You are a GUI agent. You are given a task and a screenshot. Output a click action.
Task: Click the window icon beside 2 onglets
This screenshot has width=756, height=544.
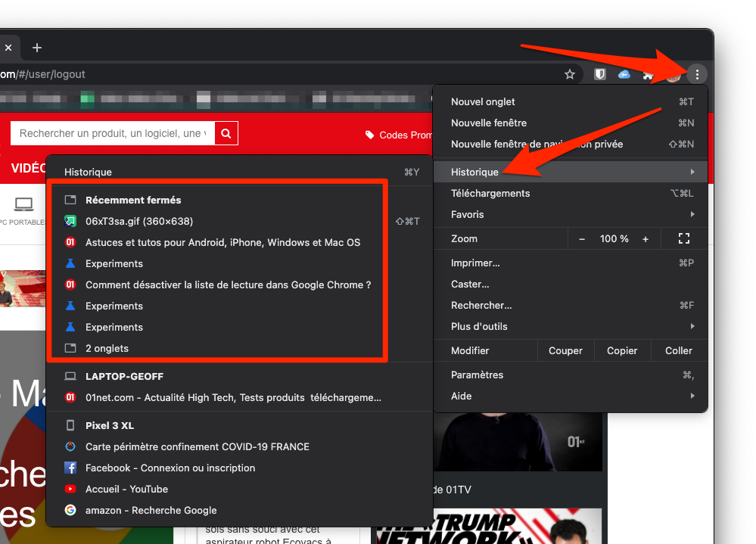click(x=70, y=348)
